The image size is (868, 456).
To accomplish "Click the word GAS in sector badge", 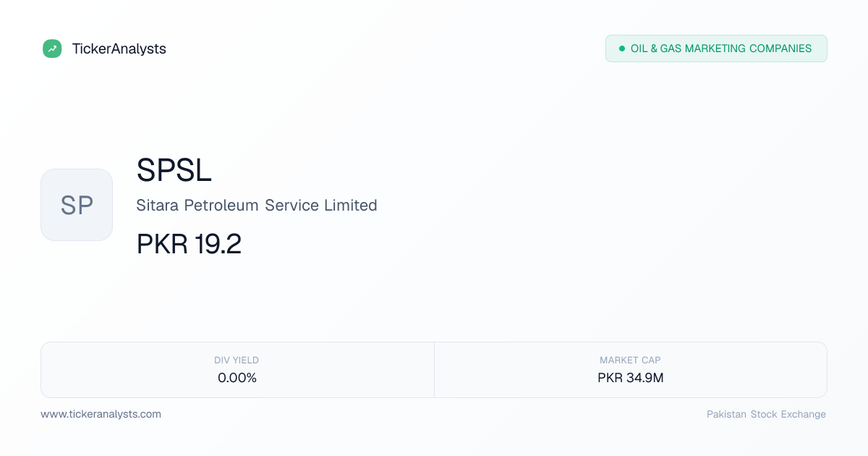I will (672, 48).
